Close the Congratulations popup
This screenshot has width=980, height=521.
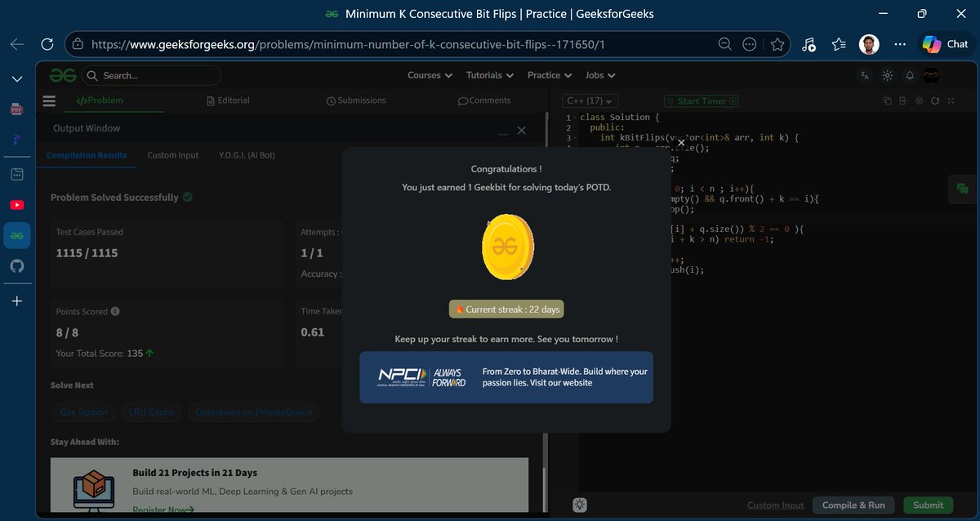(x=681, y=143)
